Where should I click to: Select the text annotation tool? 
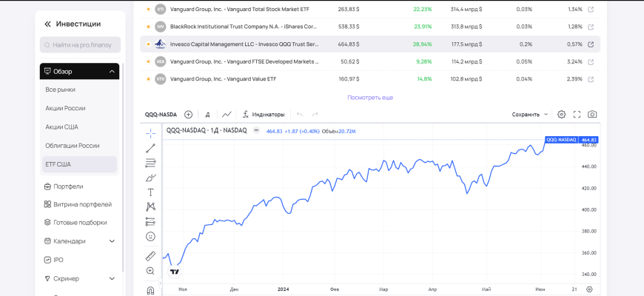tap(150, 192)
